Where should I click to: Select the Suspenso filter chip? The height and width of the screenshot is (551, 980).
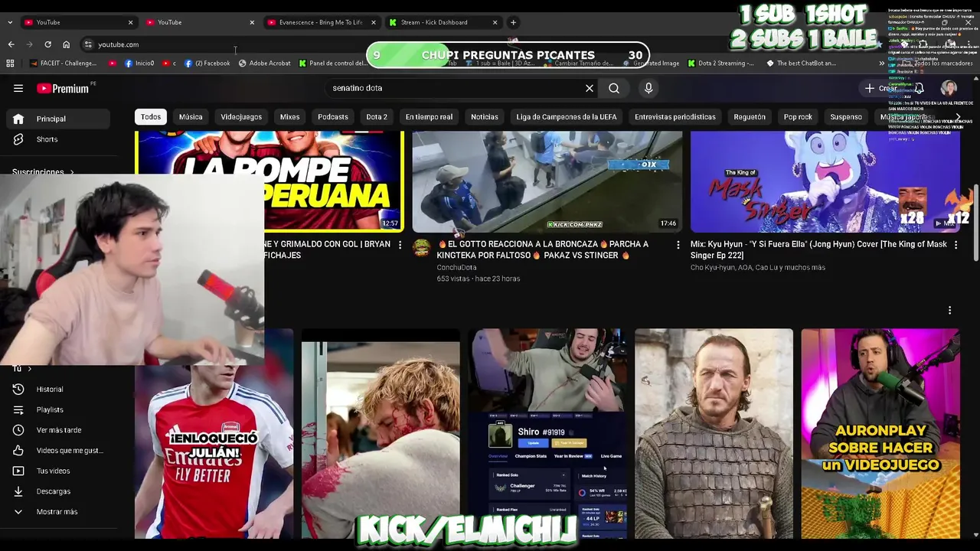(846, 117)
